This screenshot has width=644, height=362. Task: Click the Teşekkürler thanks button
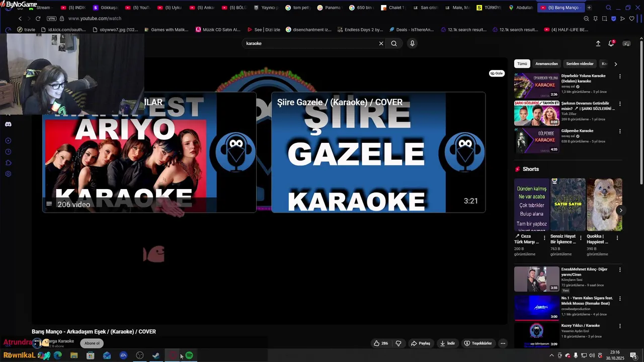(478, 343)
